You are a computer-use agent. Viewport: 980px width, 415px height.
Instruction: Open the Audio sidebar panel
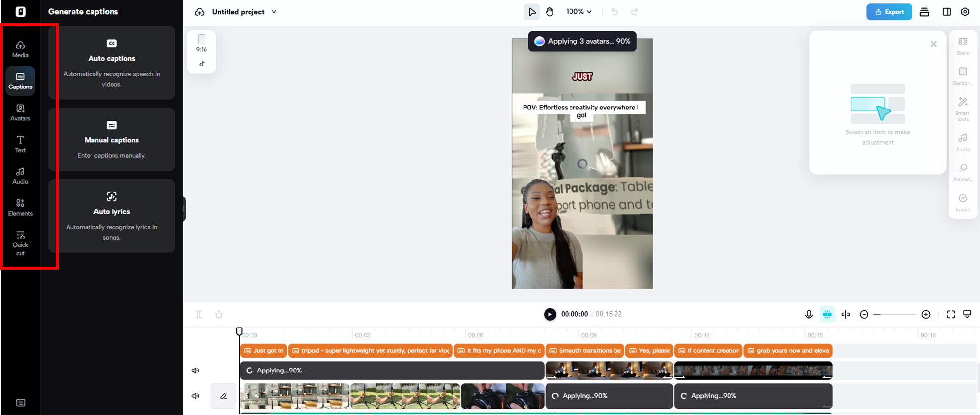point(20,176)
